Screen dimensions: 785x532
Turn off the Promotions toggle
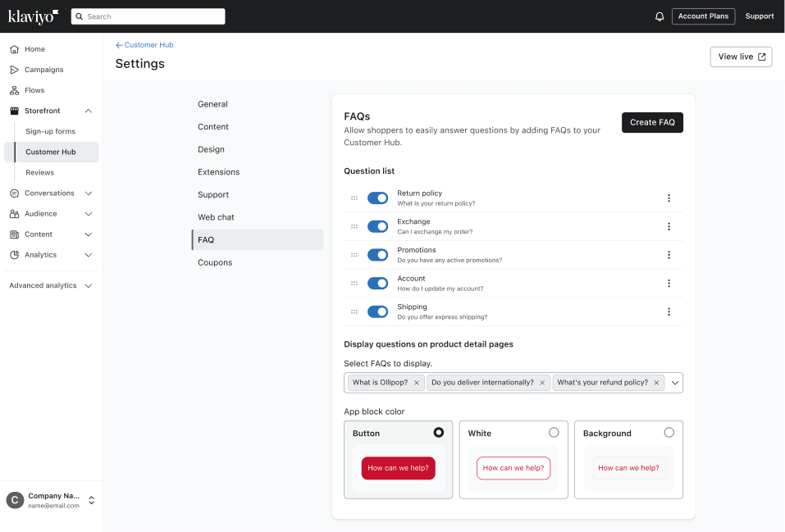pyautogui.click(x=377, y=255)
